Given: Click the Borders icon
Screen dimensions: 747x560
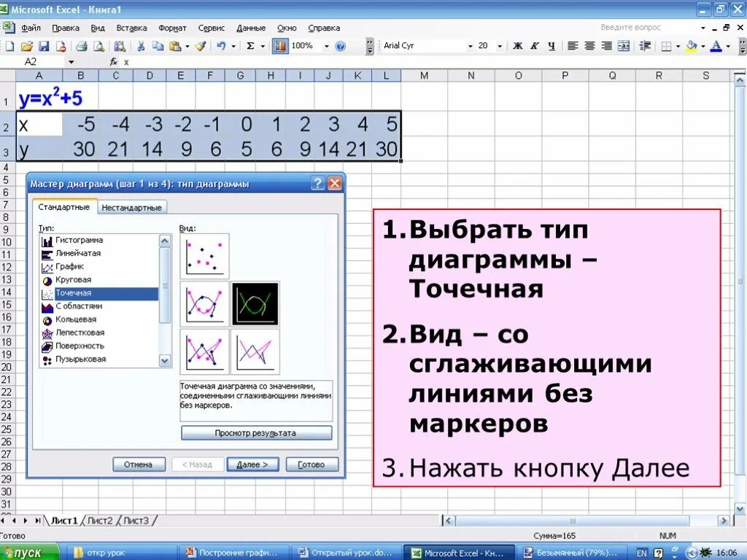Looking at the screenshot, I should point(667,46).
